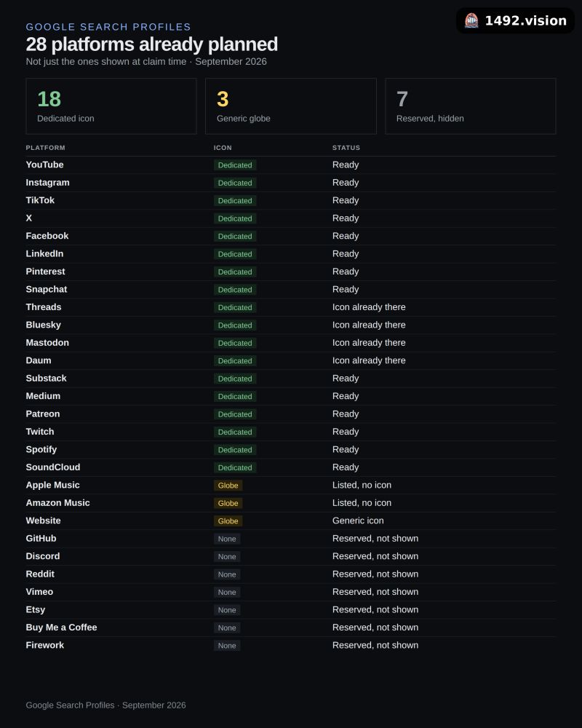Click the TikTok platform name
Image resolution: width=582 pixels, height=728 pixels.
pyautogui.click(x=40, y=200)
